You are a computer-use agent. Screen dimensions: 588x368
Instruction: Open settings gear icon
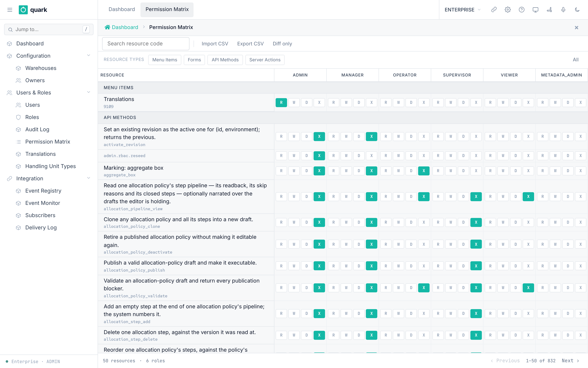pyautogui.click(x=508, y=10)
